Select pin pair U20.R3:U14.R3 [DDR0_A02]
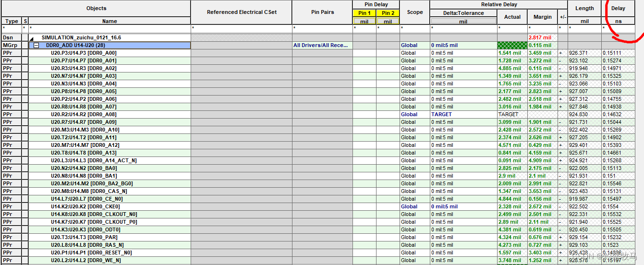 click(x=84, y=68)
